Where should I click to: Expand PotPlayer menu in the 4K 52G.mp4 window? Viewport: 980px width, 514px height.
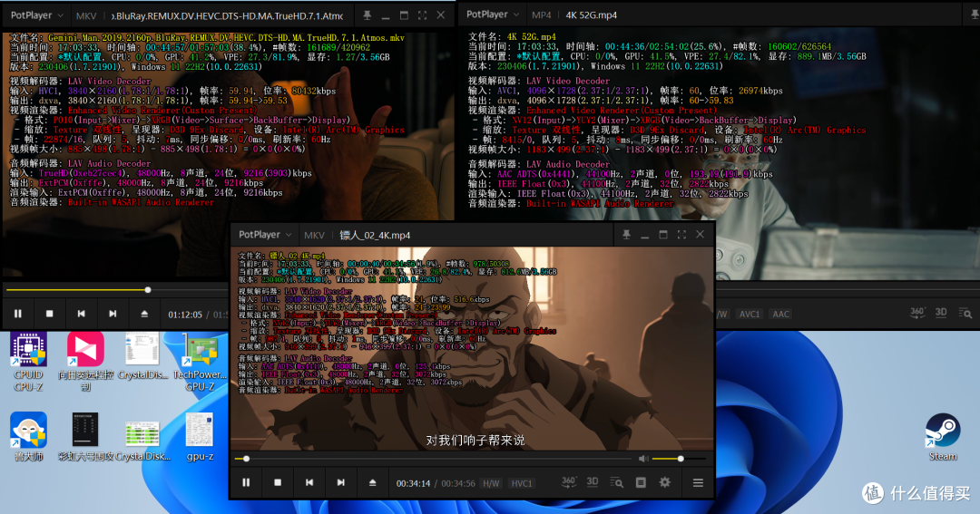pyautogui.click(x=493, y=15)
